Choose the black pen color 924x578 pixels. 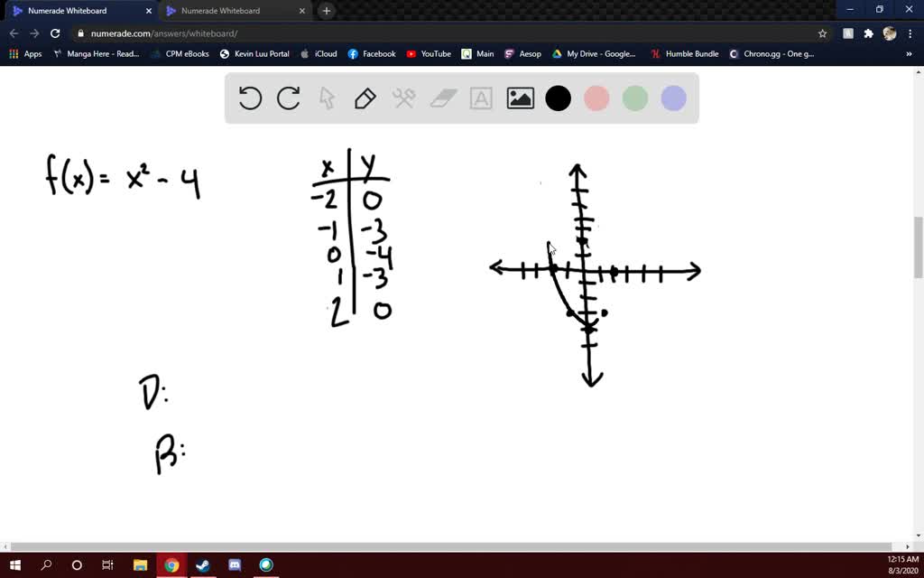coord(558,98)
